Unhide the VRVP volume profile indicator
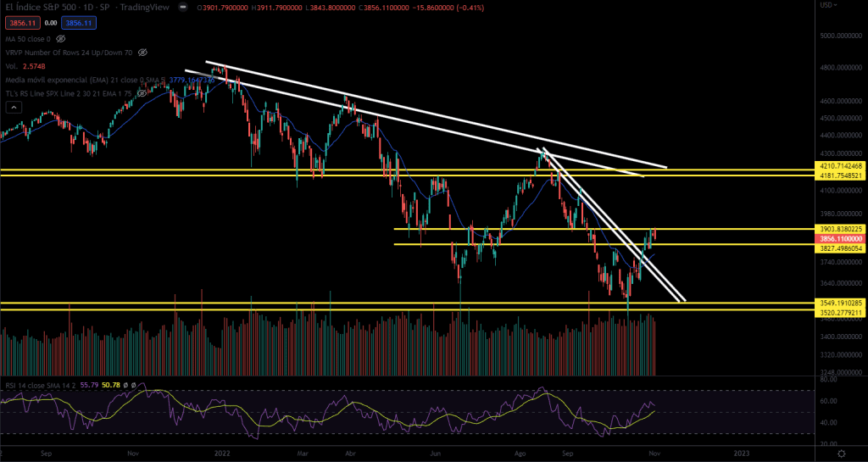This screenshot has height=462, width=868. pos(142,53)
